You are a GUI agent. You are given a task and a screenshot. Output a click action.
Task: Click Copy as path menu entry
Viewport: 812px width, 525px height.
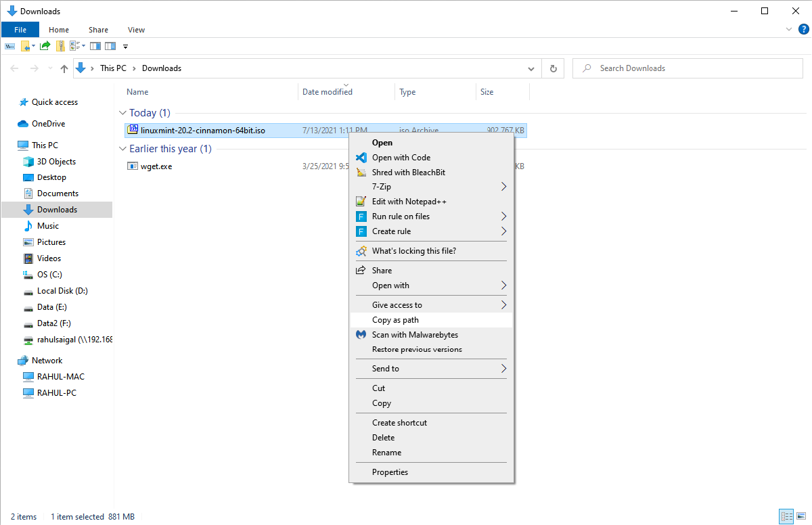395,320
